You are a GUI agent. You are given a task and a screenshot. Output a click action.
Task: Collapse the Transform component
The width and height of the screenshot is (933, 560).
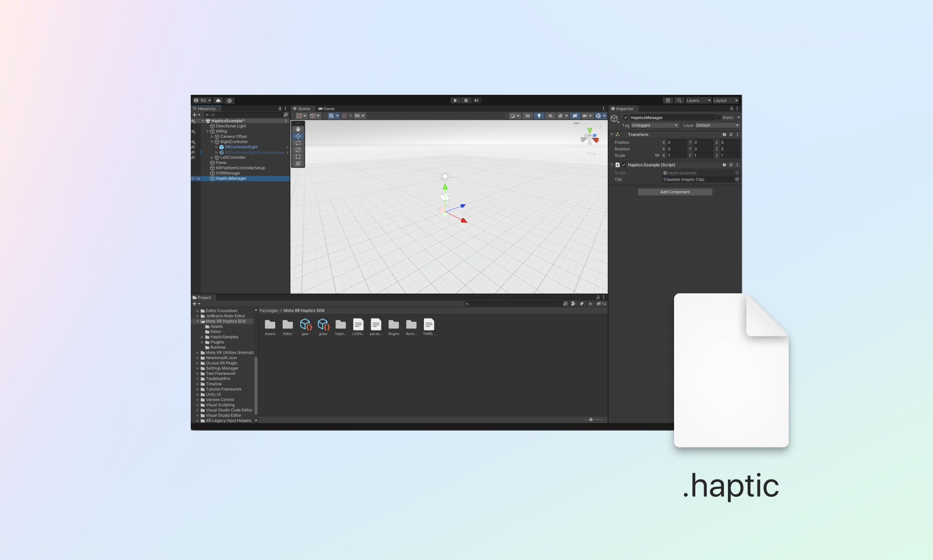click(x=612, y=134)
